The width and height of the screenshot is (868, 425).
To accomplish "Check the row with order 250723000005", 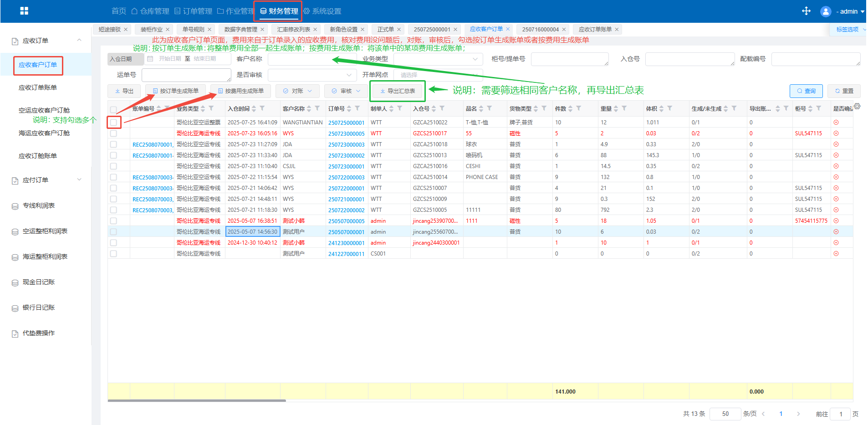I will click(x=113, y=133).
